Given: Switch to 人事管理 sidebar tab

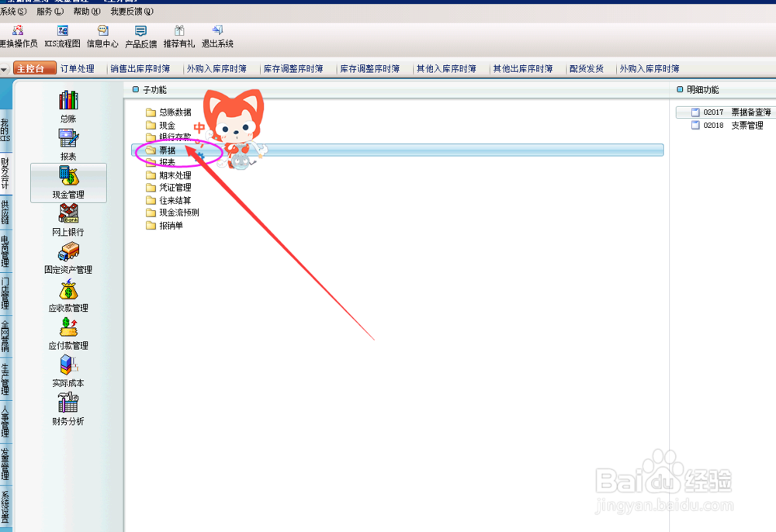Looking at the screenshot, I should point(5,421).
